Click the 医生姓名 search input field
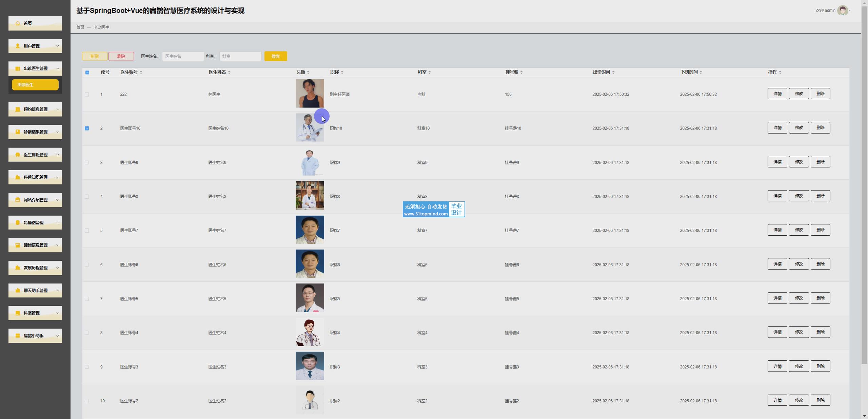This screenshot has width=868, height=419. pyautogui.click(x=183, y=56)
